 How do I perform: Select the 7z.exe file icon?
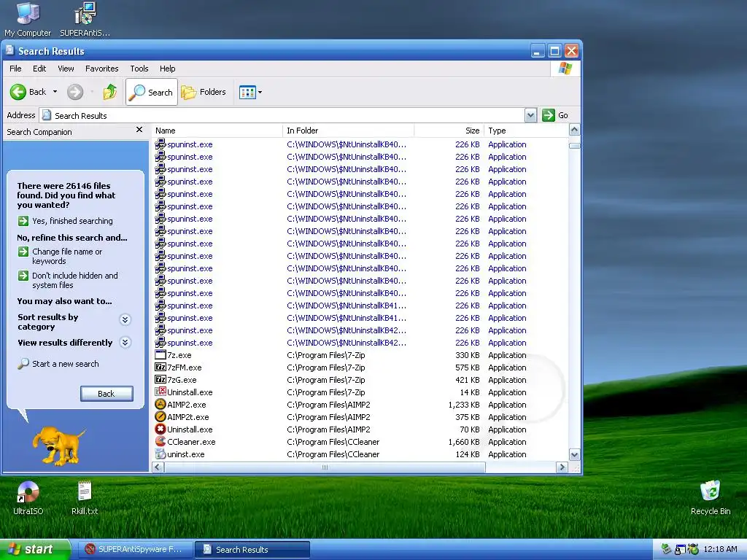point(160,355)
